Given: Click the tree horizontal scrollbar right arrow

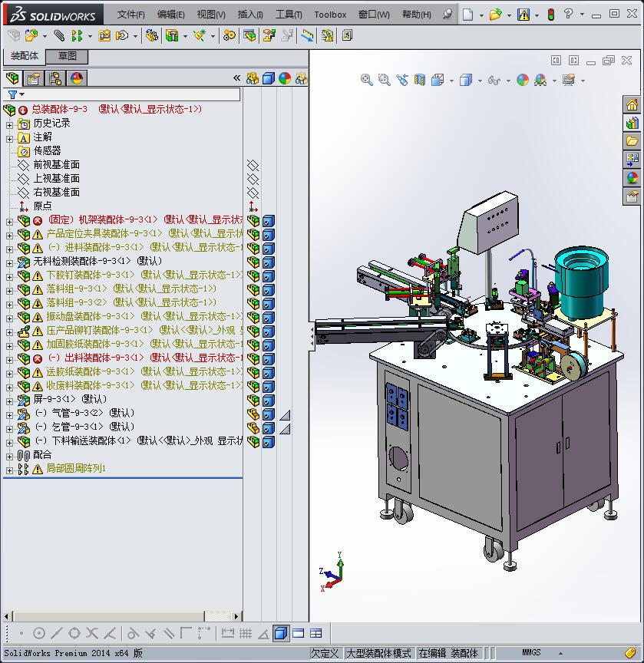Looking at the screenshot, I should pos(236,616).
